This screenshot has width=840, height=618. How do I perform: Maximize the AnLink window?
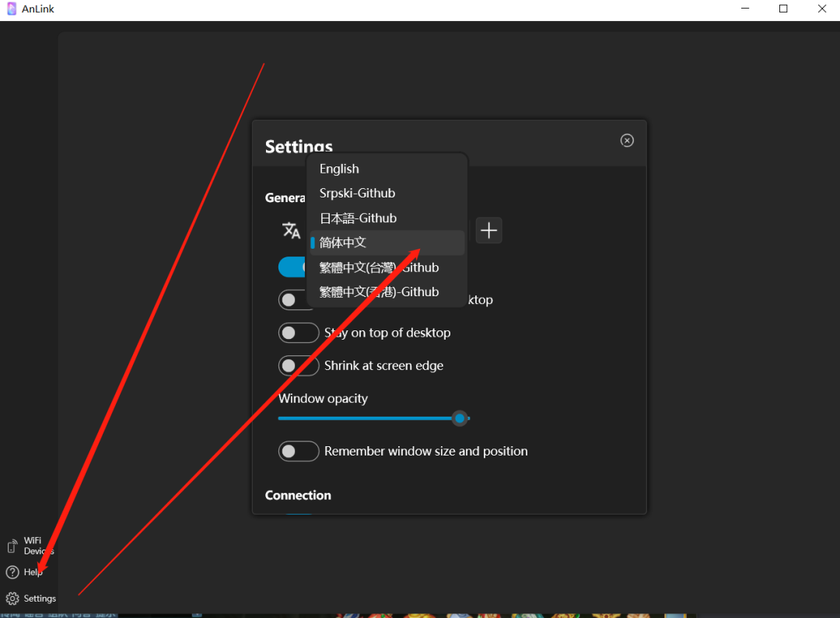point(783,9)
